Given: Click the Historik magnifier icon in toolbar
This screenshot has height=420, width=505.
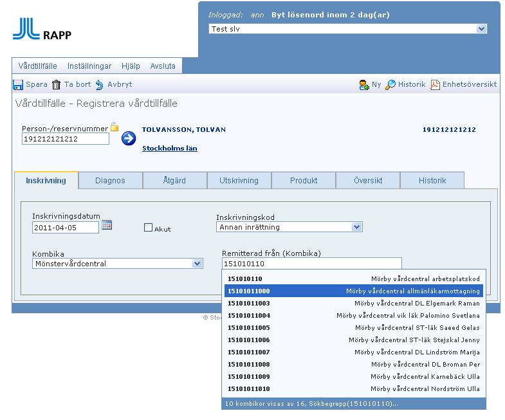Looking at the screenshot, I should (390, 85).
